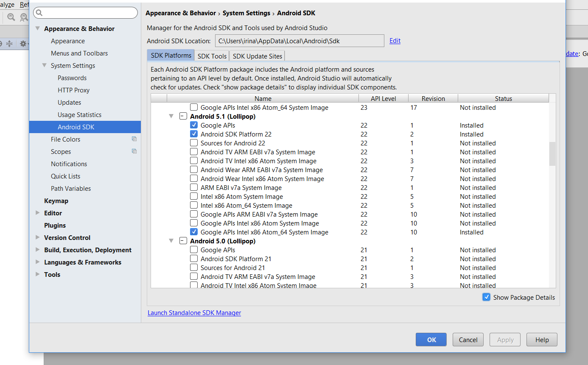Open HTTP Proxy settings

tap(74, 90)
